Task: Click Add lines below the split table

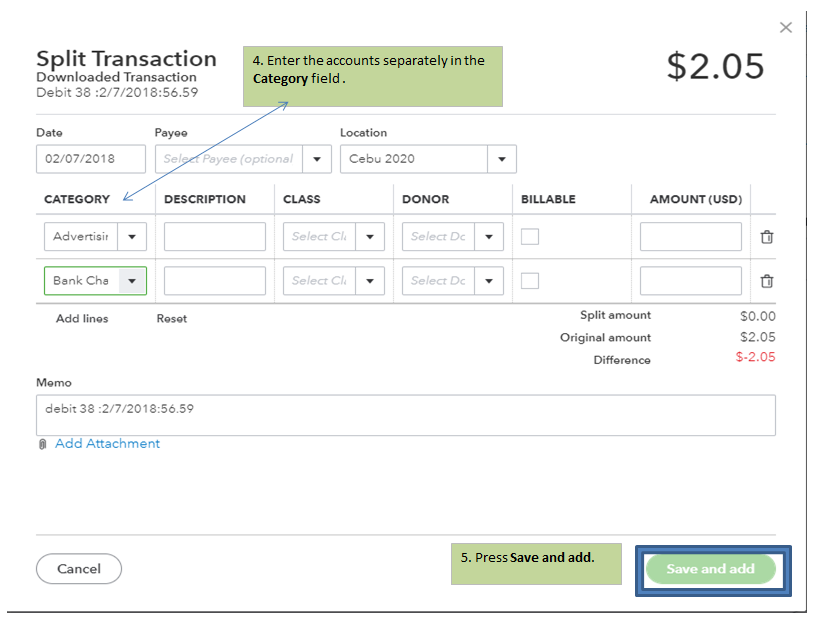Action: click(82, 319)
